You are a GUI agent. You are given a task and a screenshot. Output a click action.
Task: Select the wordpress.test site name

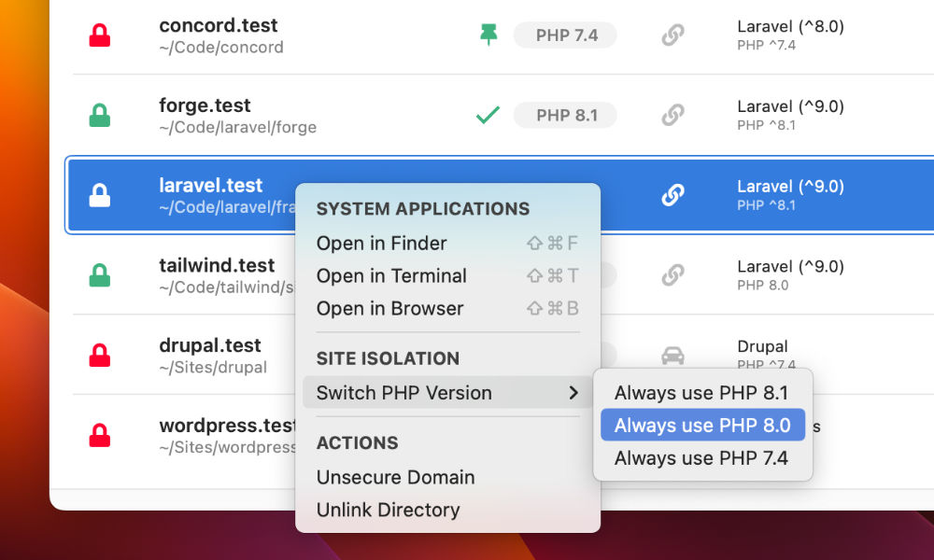(x=228, y=426)
